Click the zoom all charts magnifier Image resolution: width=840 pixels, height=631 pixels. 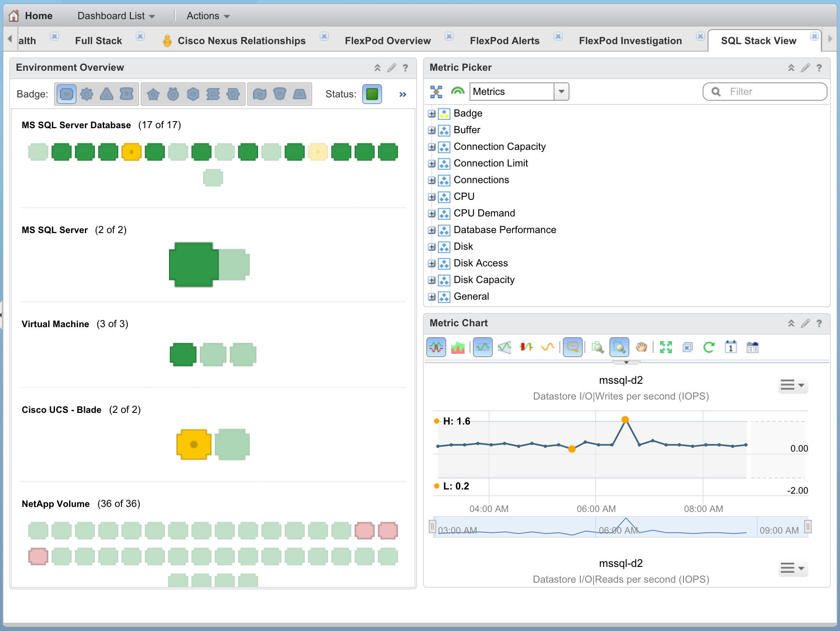[x=598, y=347]
